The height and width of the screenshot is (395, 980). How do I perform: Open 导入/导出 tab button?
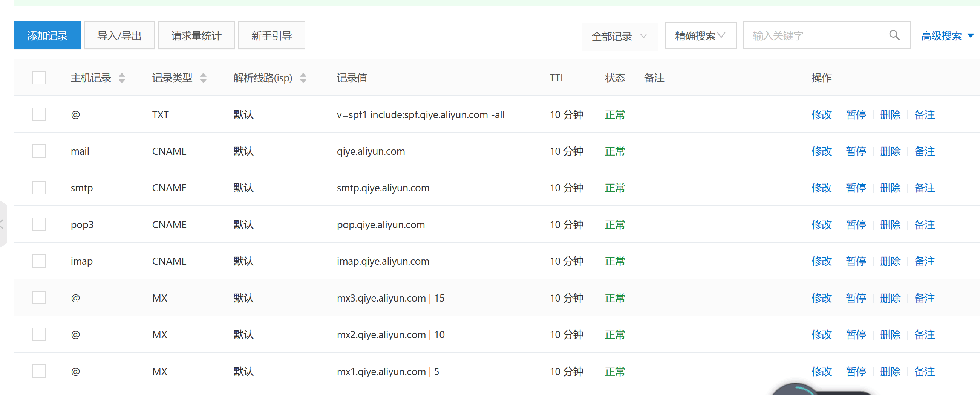[x=119, y=35]
